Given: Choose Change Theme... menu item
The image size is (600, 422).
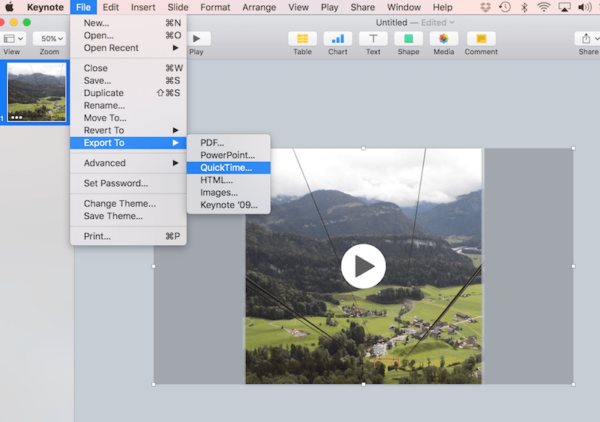Looking at the screenshot, I should click(128, 204).
